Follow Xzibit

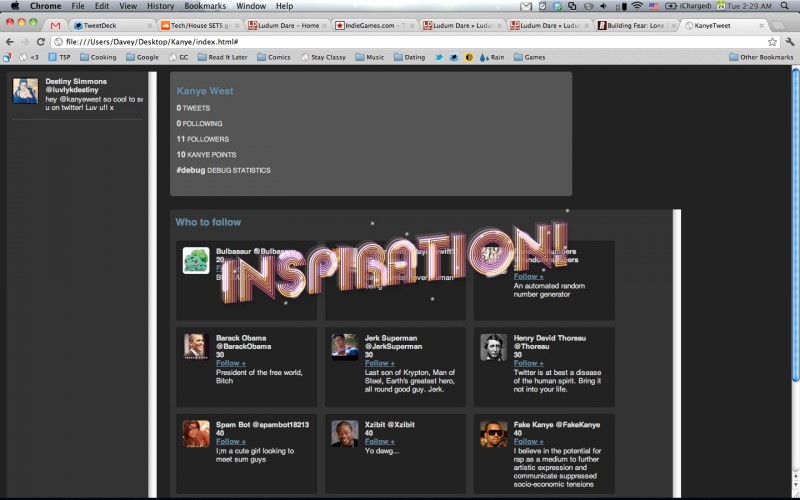(380, 441)
